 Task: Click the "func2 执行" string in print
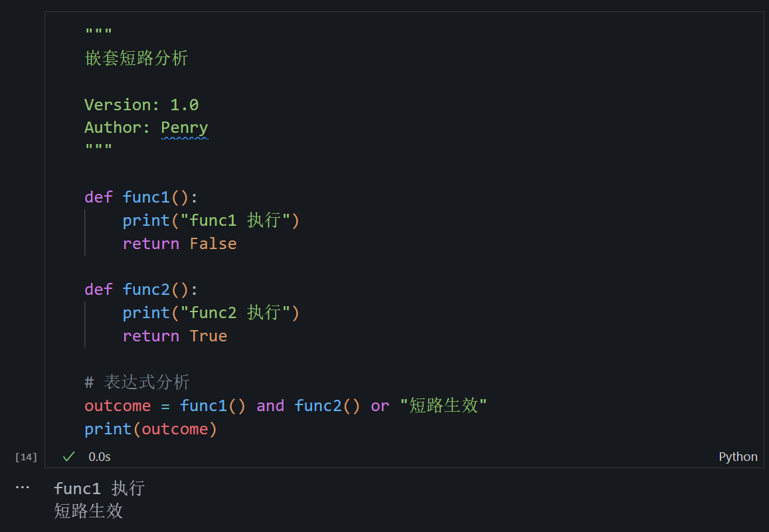pos(236,313)
